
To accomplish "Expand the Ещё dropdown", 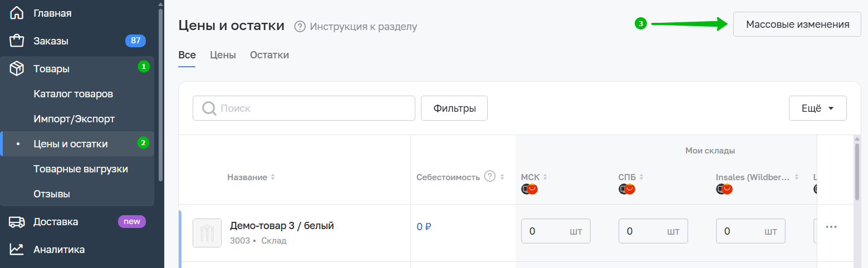I will (x=817, y=108).
